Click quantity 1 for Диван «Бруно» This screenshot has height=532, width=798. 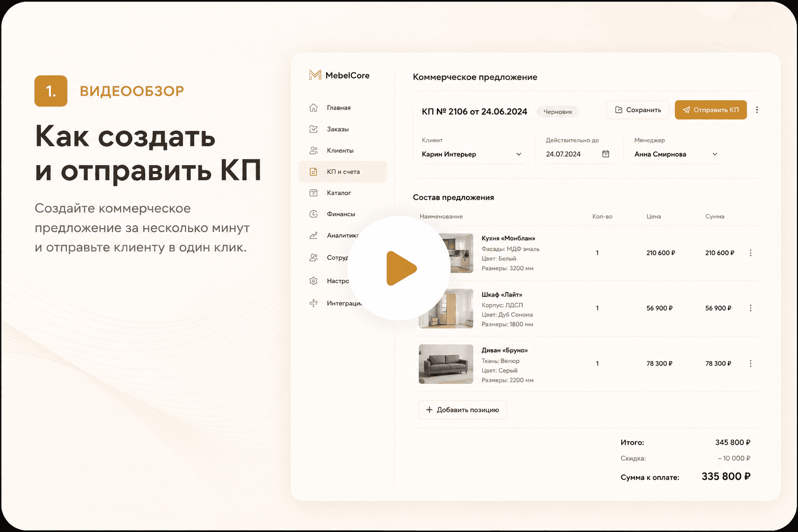[x=597, y=364]
